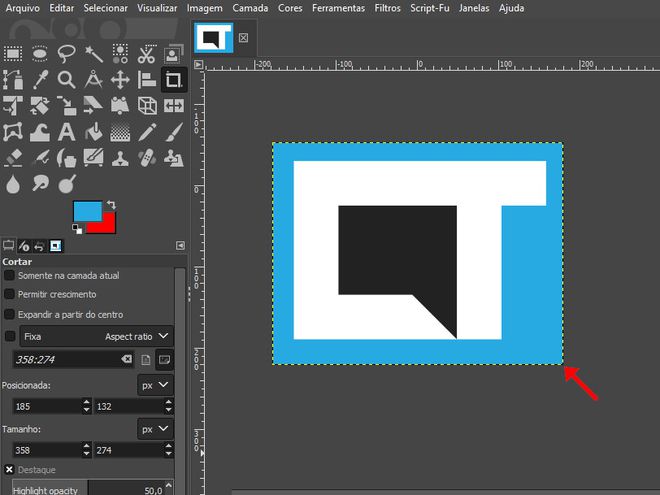Select the Pencil tool
Screen dimensions: 660x495
[x=146, y=132]
